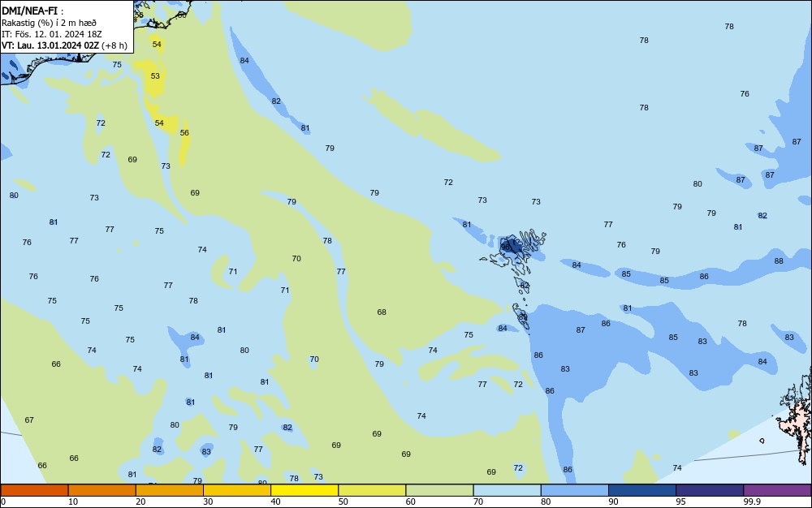Image resolution: width=812 pixels, height=508 pixels.
Task: Click the humidity value 53 on the map
Action: click(x=155, y=76)
